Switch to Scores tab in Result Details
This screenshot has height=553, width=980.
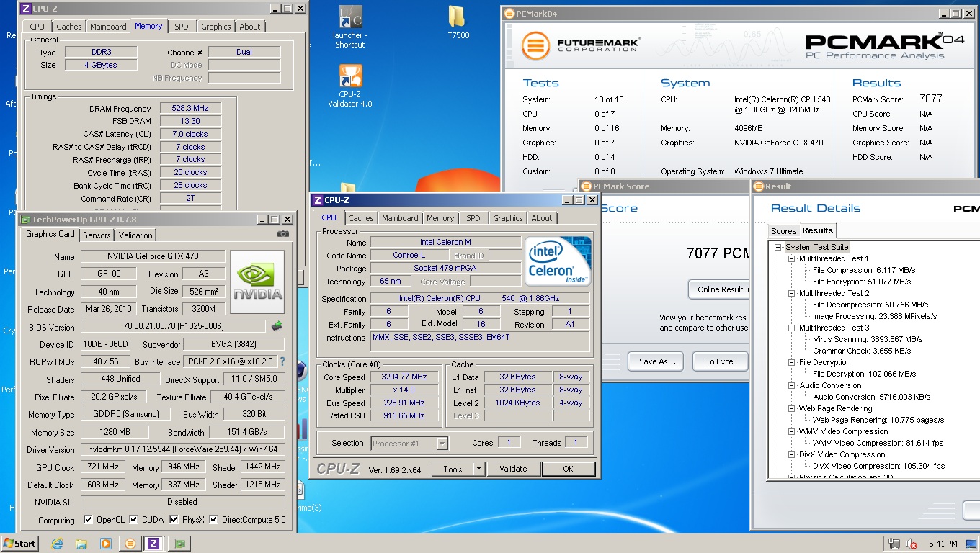click(x=783, y=231)
